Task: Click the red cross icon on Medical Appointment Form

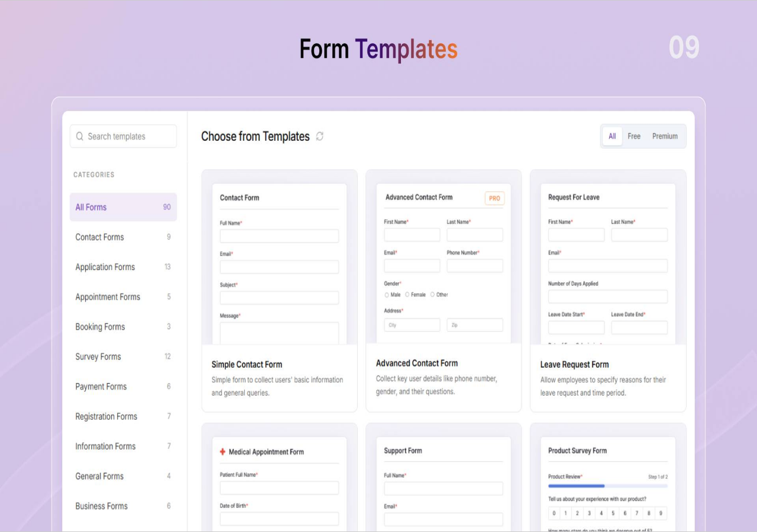Action: point(223,452)
